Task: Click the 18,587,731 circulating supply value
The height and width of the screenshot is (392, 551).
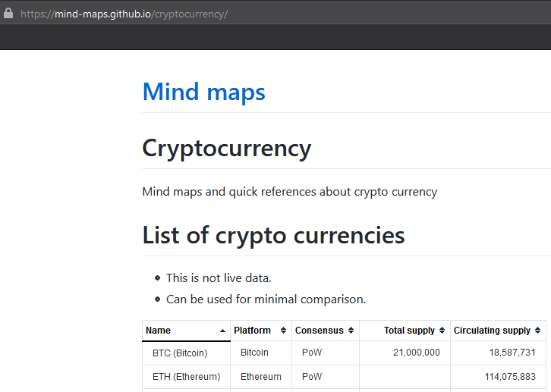Action: click(512, 353)
